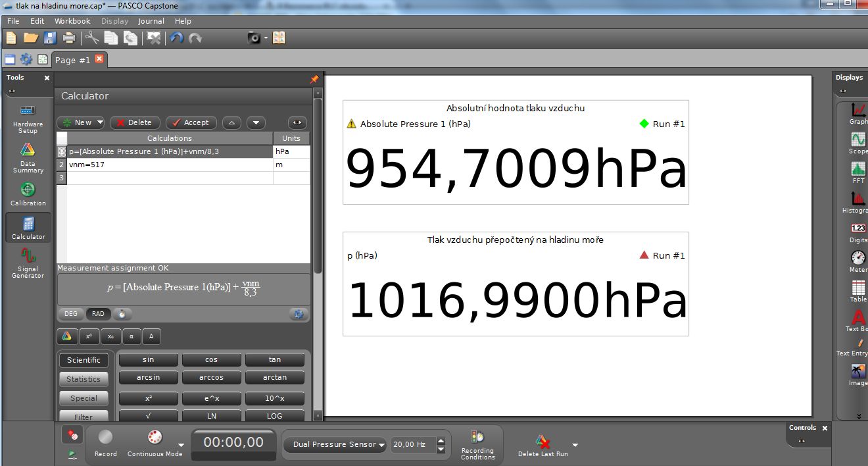Click the workbook page properties gear icon
The width and height of the screenshot is (868, 466).
click(x=26, y=59)
